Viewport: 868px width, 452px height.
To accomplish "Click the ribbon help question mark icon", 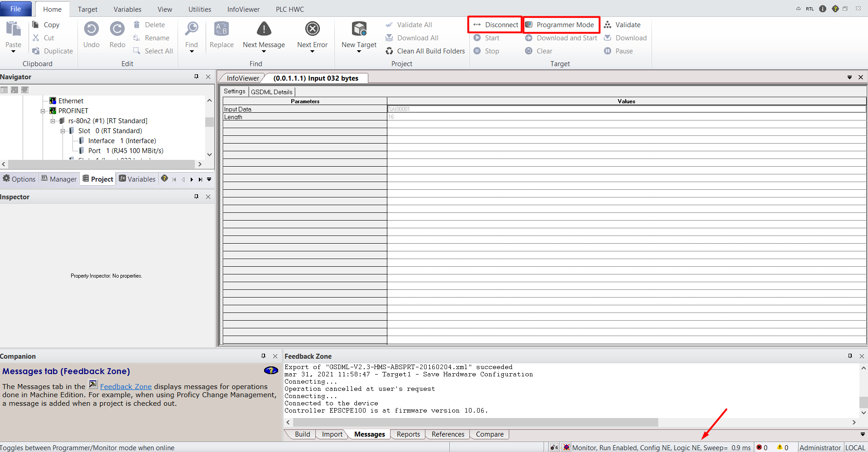I will coord(835,9).
